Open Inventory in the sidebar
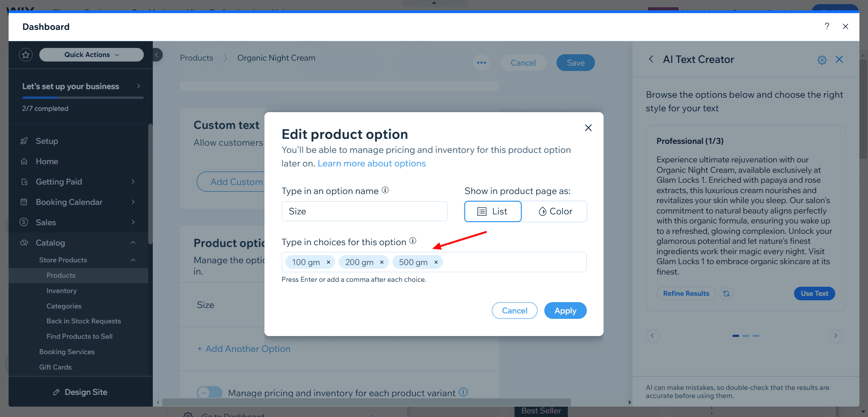The image size is (868, 417). point(61,291)
